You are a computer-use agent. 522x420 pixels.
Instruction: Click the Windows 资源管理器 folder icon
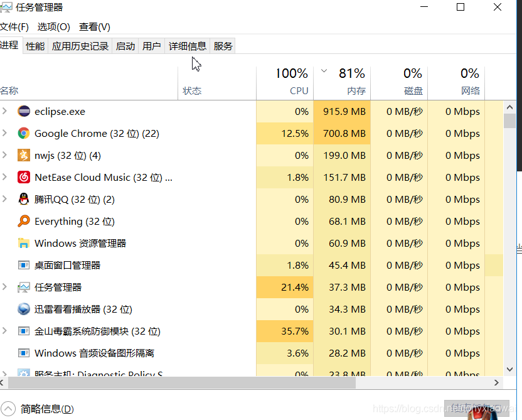pyautogui.click(x=24, y=243)
